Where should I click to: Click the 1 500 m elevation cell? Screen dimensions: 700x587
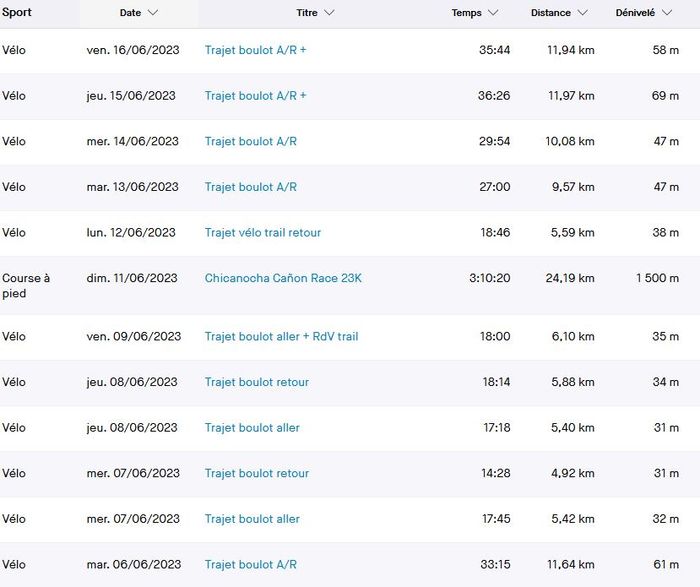[657, 278]
